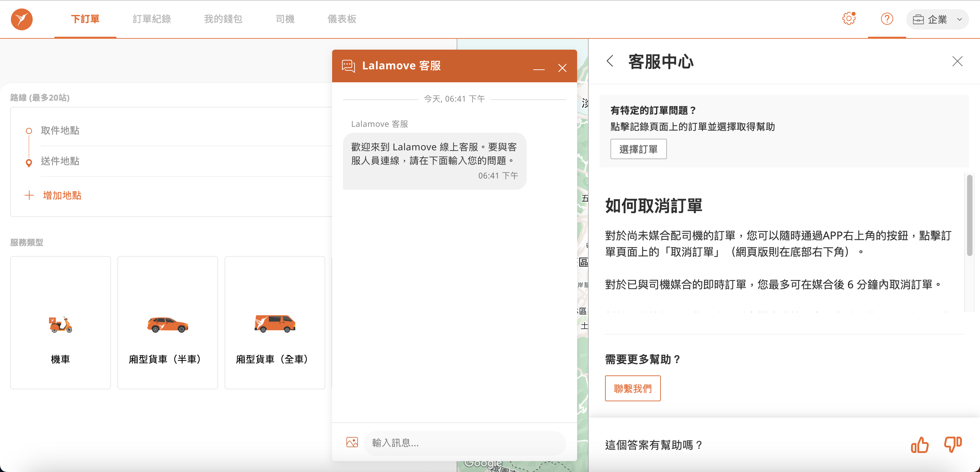Switch to the 下訂單 tab

point(85,19)
